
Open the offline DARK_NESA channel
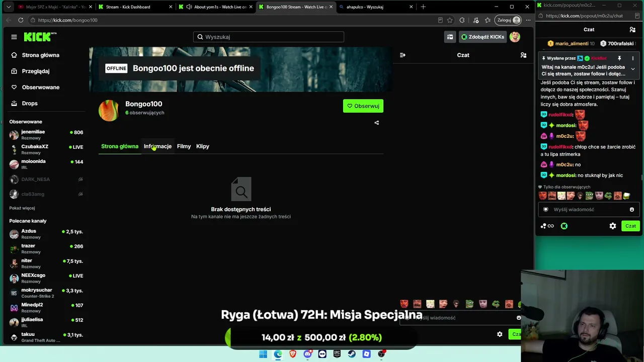coord(46,179)
